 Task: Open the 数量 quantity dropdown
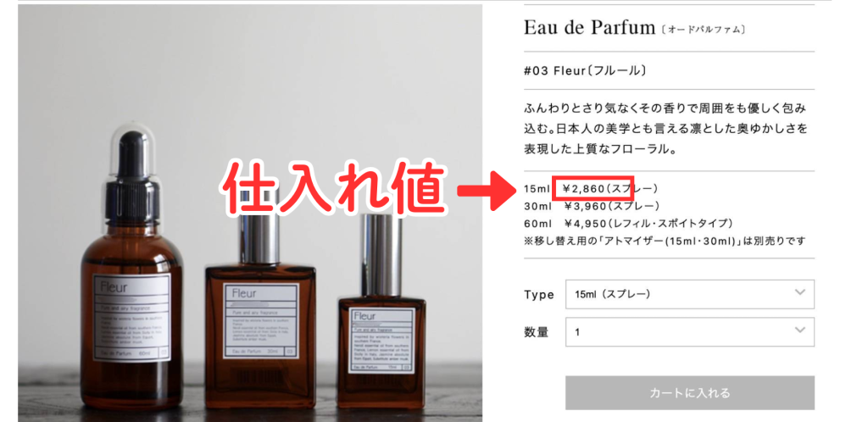690,332
